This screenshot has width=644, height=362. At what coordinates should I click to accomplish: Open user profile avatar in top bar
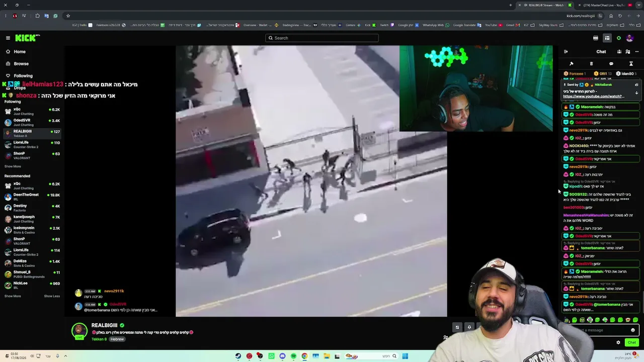pos(629,38)
